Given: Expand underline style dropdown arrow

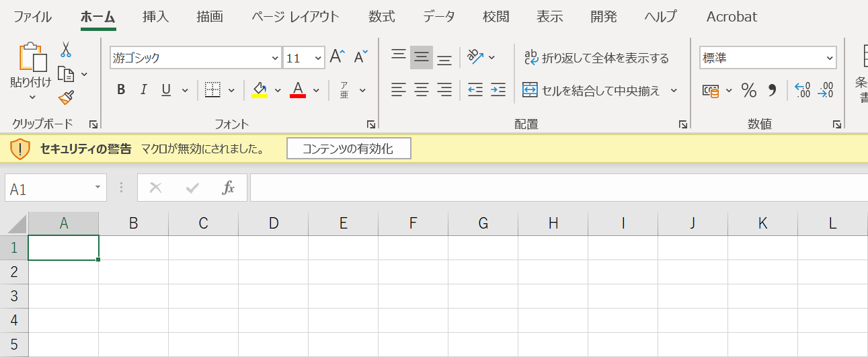Looking at the screenshot, I should coord(185,90).
